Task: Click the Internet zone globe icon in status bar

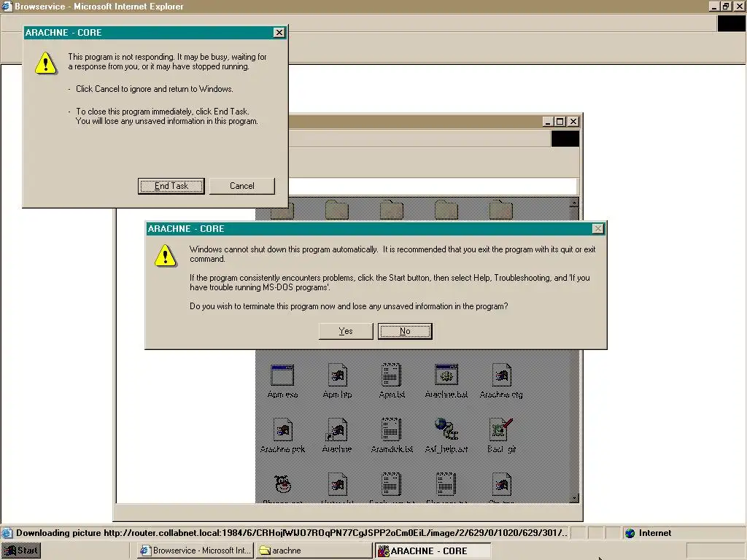Action: [x=630, y=533]
